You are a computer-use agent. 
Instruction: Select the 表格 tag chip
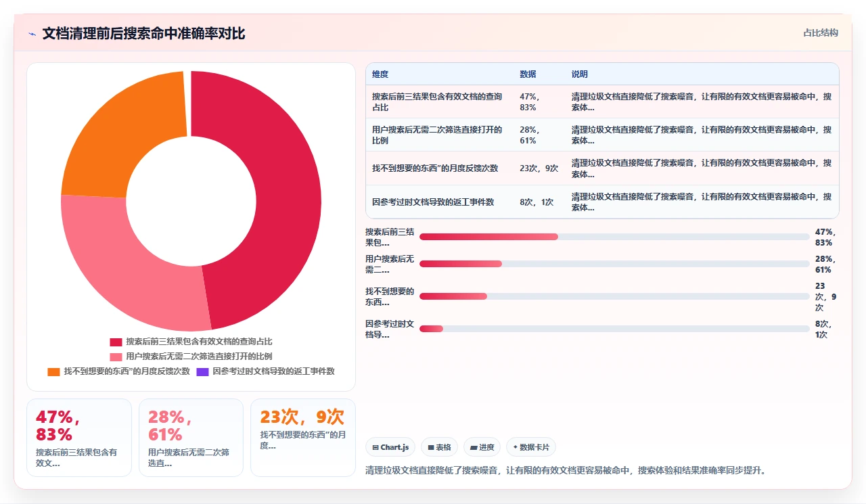[x=439, y=447]
